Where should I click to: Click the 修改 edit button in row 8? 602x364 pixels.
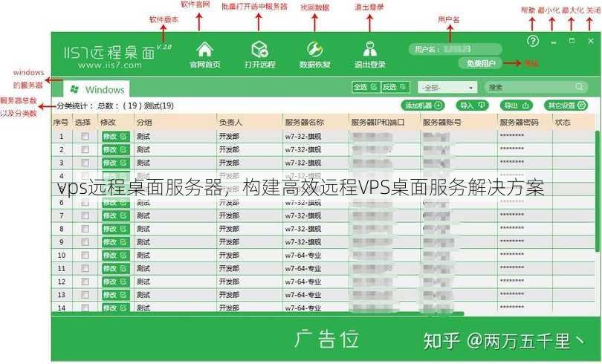click(115, 229)
